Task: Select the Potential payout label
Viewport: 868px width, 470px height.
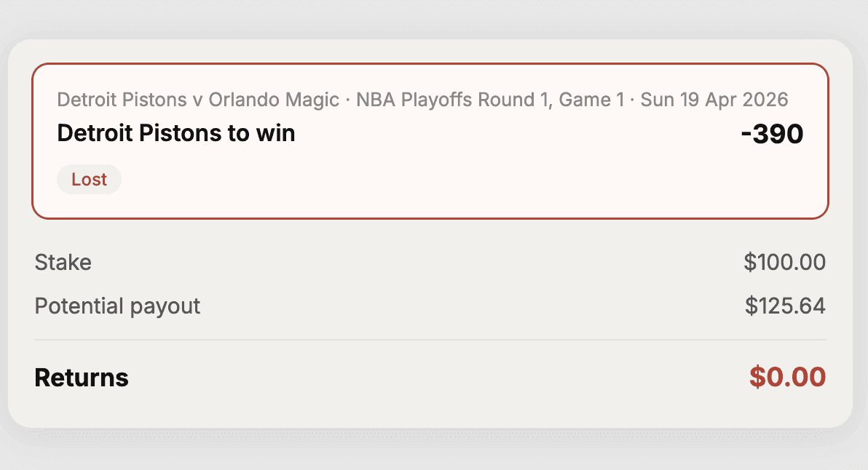Action: pos(117,306)
